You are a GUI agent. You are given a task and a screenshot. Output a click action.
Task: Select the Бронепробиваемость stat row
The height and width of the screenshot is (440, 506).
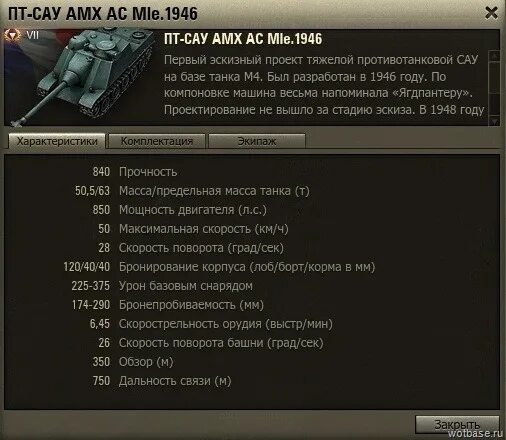pos(168,305)
